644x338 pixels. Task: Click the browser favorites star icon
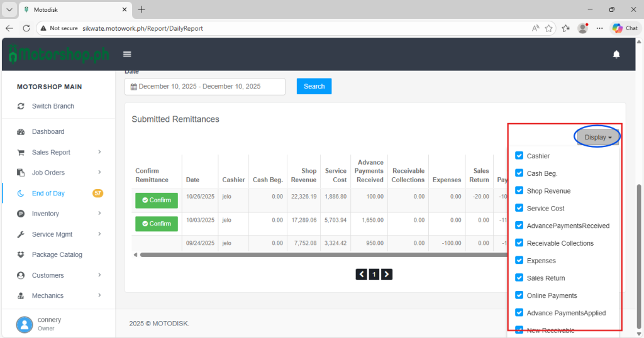(549, 28)
